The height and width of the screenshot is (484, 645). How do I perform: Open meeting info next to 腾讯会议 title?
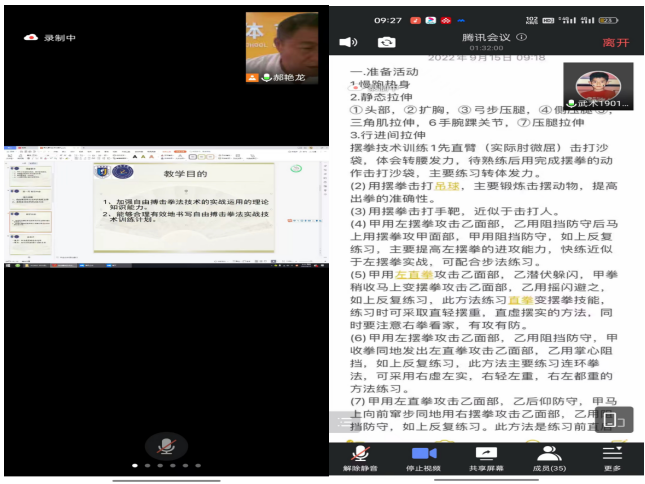point(521,37)
